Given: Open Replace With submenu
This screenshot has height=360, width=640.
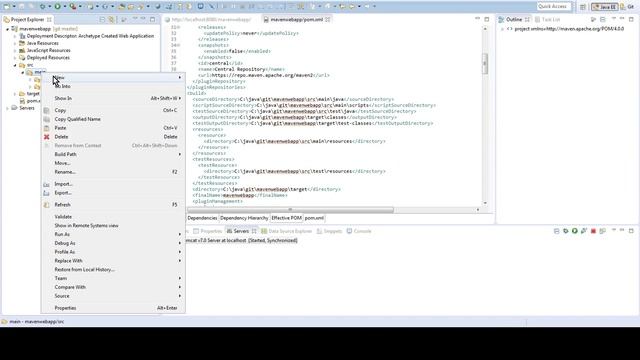Looking at the screenshot, I should tap(113, 261).
